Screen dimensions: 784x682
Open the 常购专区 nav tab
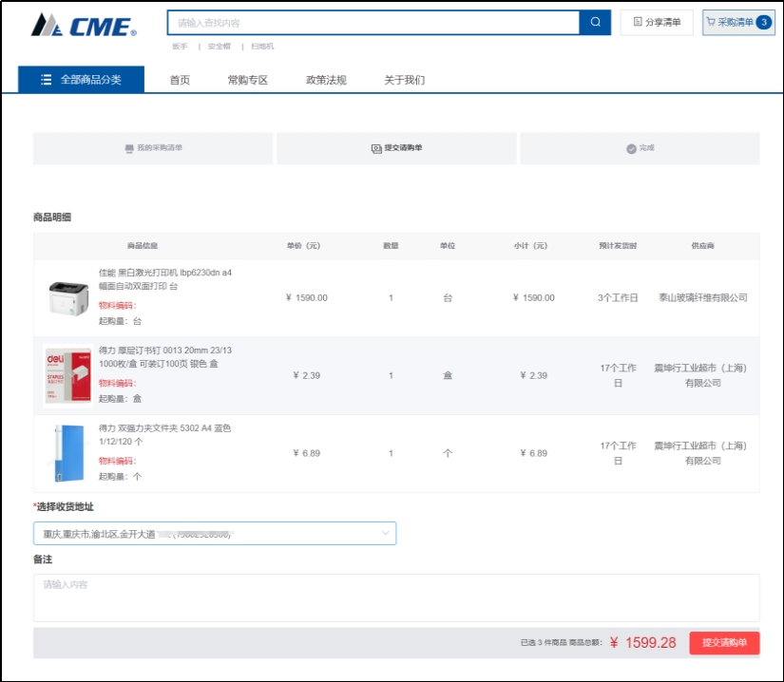(248, 80)
